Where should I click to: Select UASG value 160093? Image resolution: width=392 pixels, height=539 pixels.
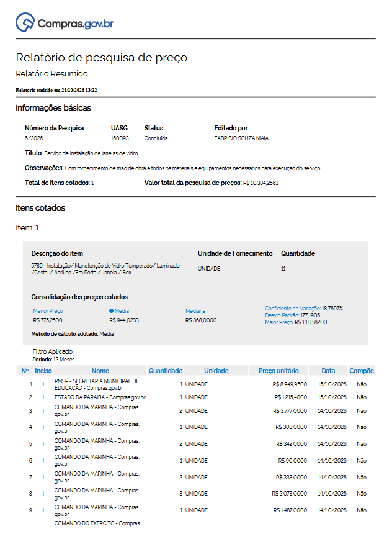coord(120,138)
